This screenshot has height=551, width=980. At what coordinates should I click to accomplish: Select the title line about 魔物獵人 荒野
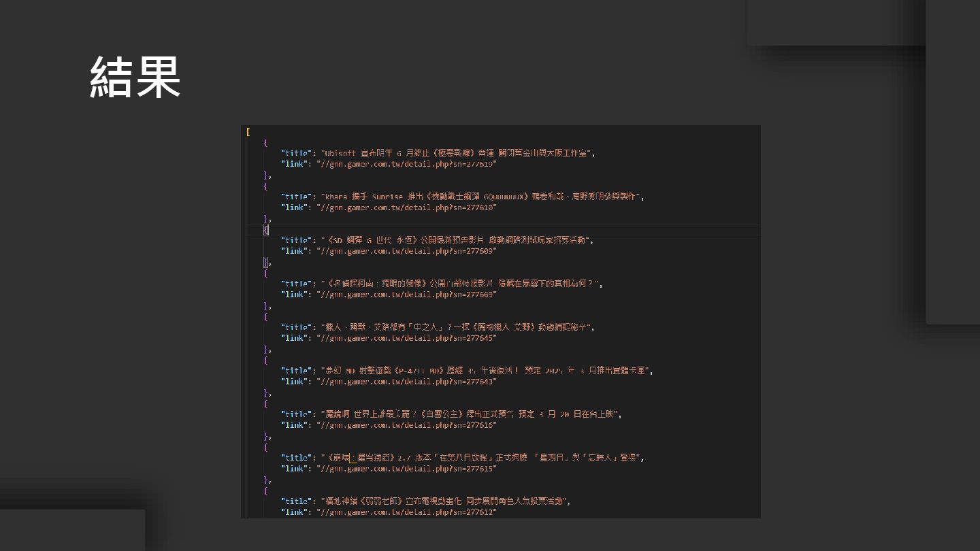pos(438,327)
